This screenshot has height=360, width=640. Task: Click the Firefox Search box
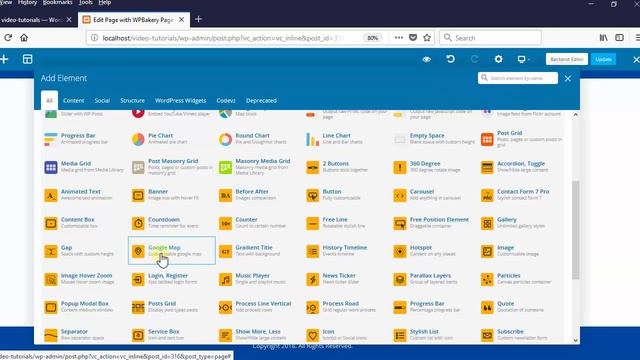491,38
